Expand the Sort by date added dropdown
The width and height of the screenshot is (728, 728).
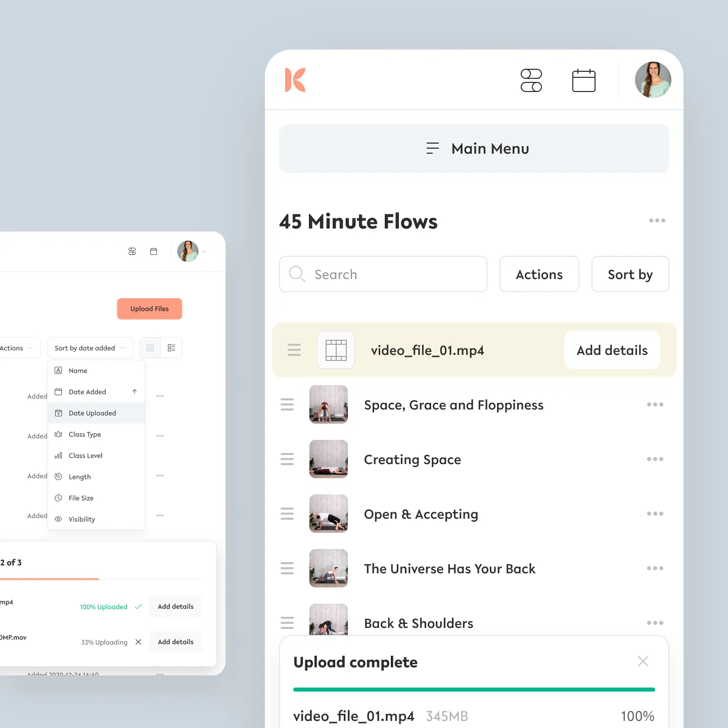tap(90, 348)
